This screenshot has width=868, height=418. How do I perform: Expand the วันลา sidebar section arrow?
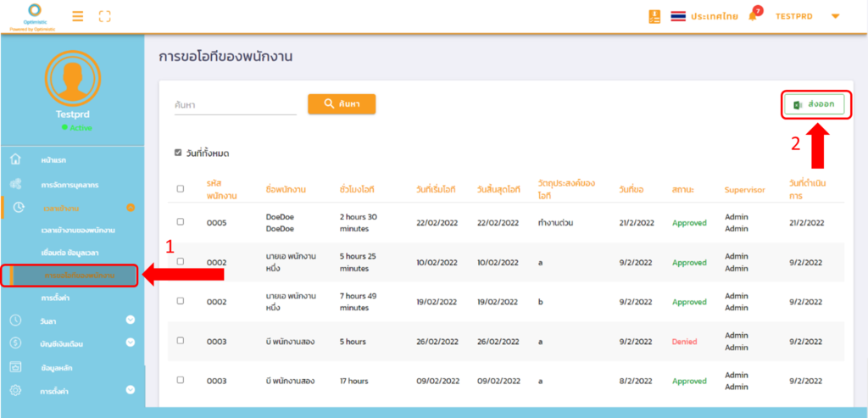(x=131, y=320)
